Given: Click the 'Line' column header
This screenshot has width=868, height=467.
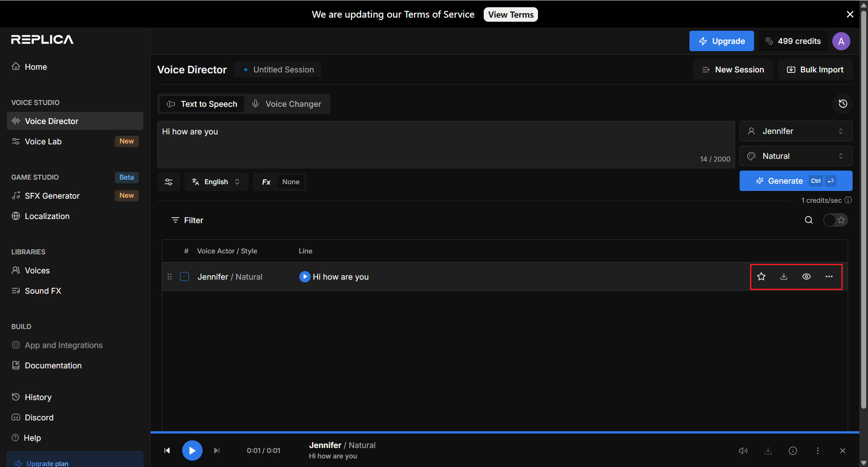Looking at the screenshot, I should pyautogui.click(x=306, y=251).
